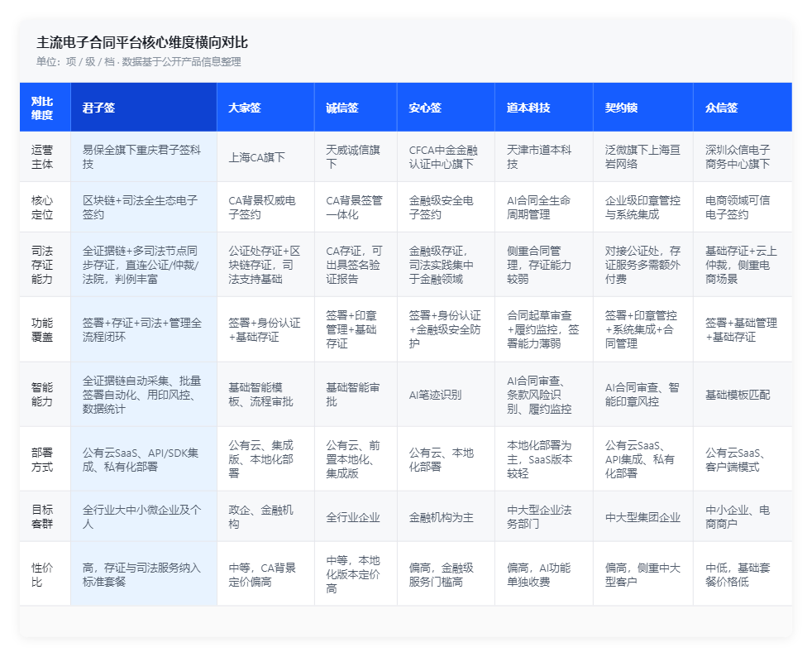
Task: Click the 对比维度 header cell
Action: point(45,108)
